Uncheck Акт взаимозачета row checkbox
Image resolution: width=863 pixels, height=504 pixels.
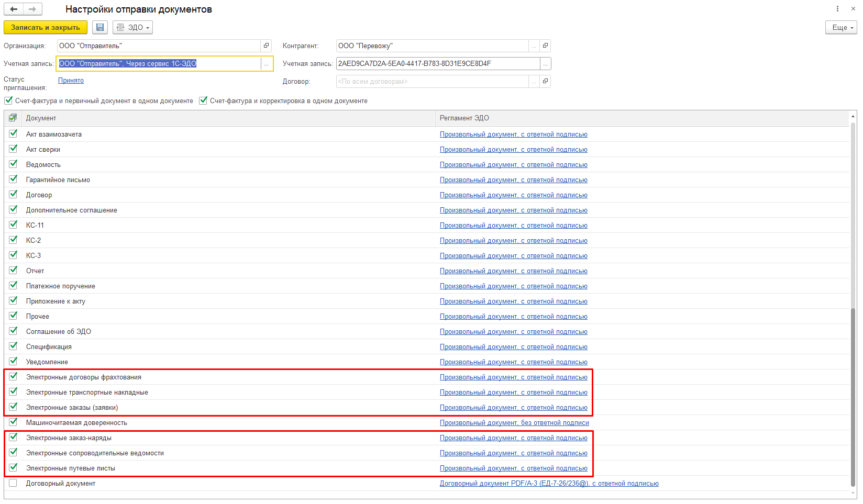(13, 134)
